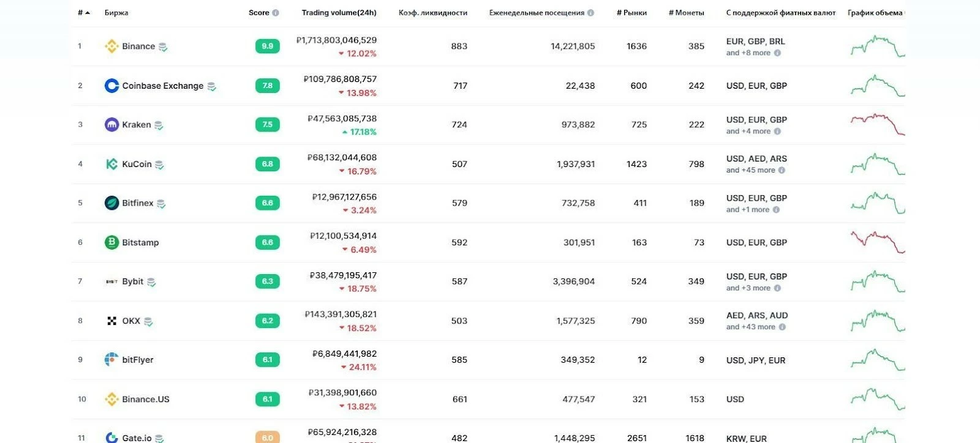
Task: Sort table by the # rank column
Action: (x=84, y=13)
